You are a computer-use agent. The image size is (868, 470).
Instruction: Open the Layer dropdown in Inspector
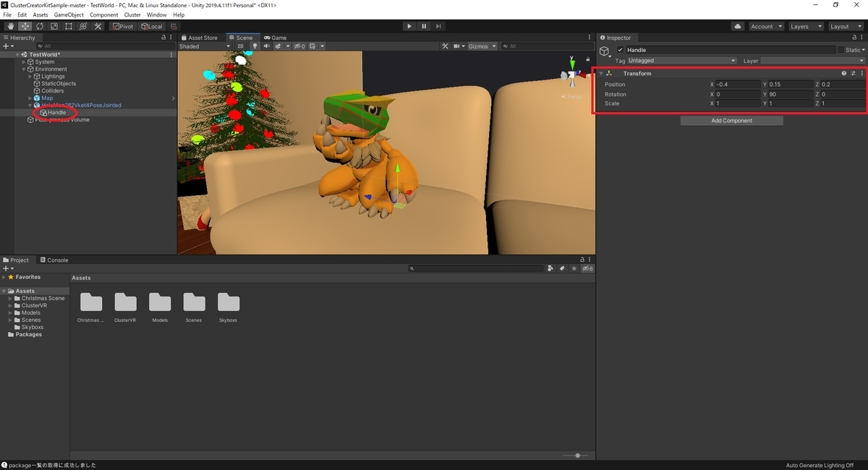pyautogui.click(x=812, y=61)
